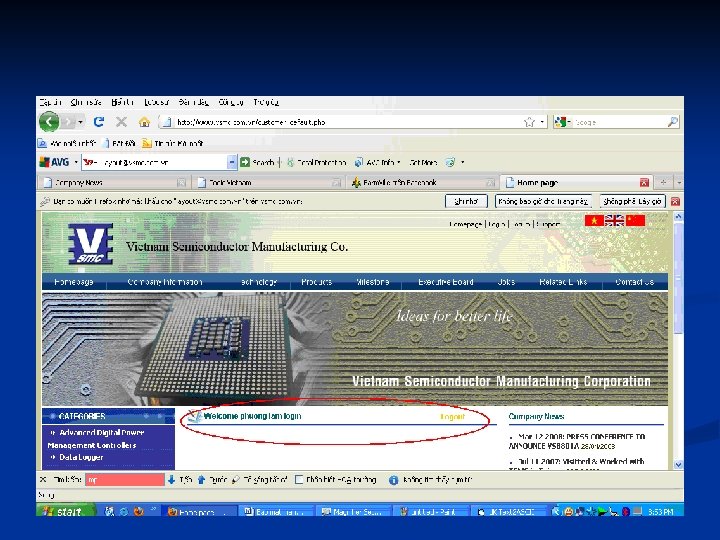Click never remember for this site button

(543, 201)
